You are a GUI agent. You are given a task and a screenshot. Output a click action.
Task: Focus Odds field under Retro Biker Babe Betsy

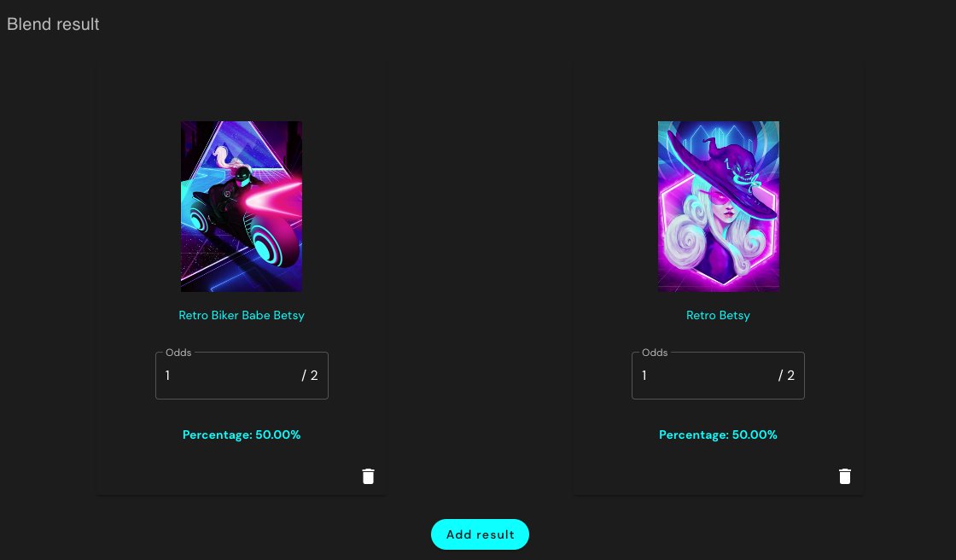(242, 376)
